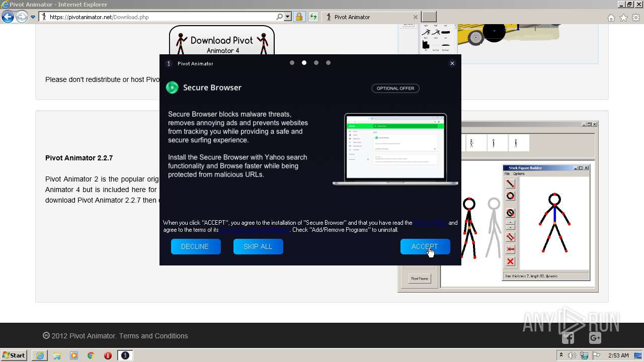Screen dimensions: 644x362
Task: Go forward in Internet Explorer
Action: click(22, 17)
